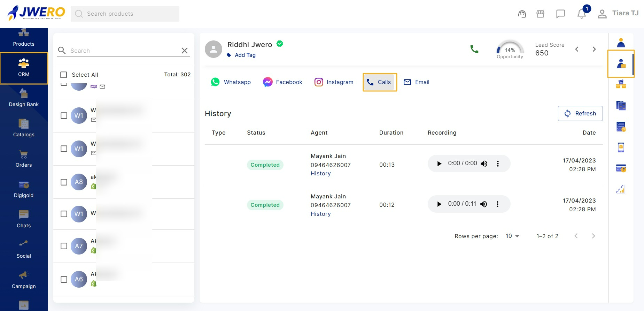Click the JWERO logo
Viewport: 644px width, 311px height.
coord(36,13)
